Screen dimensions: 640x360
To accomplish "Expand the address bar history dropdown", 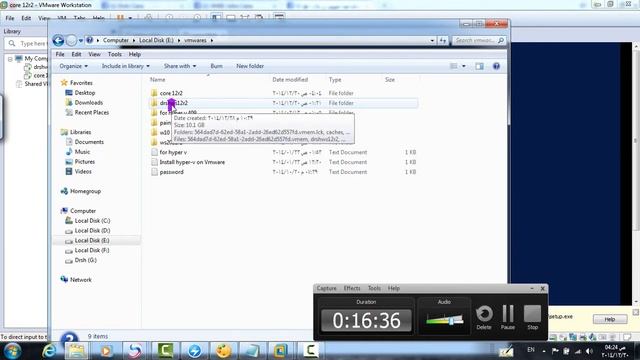I will [432, 40].
